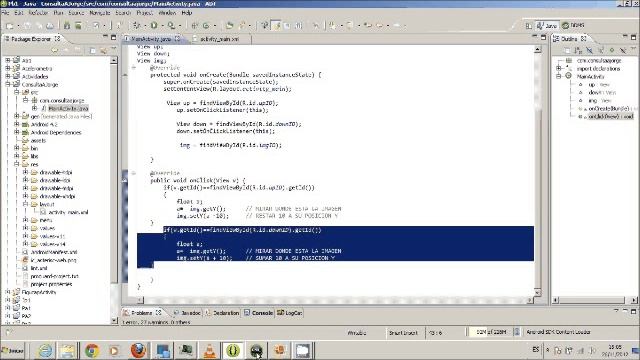
Task: Open the Refactor menu
Action: [x=38, y=13]
